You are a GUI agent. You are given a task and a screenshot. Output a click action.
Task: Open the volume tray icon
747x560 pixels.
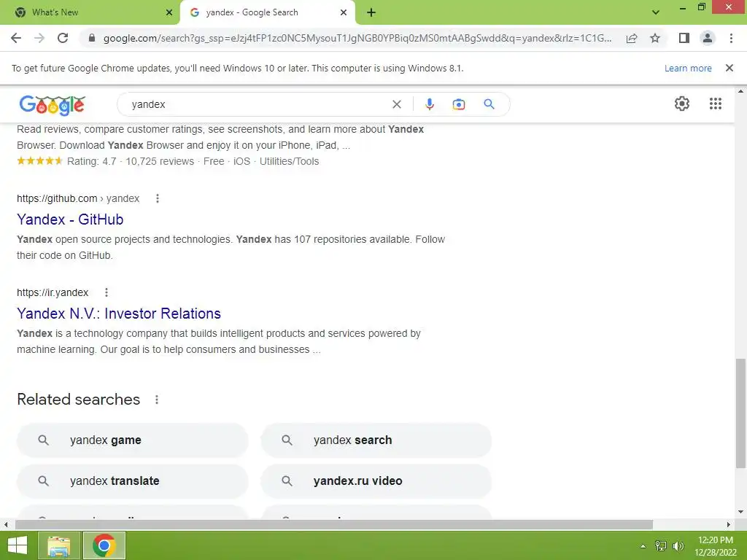tap(678, 546)
